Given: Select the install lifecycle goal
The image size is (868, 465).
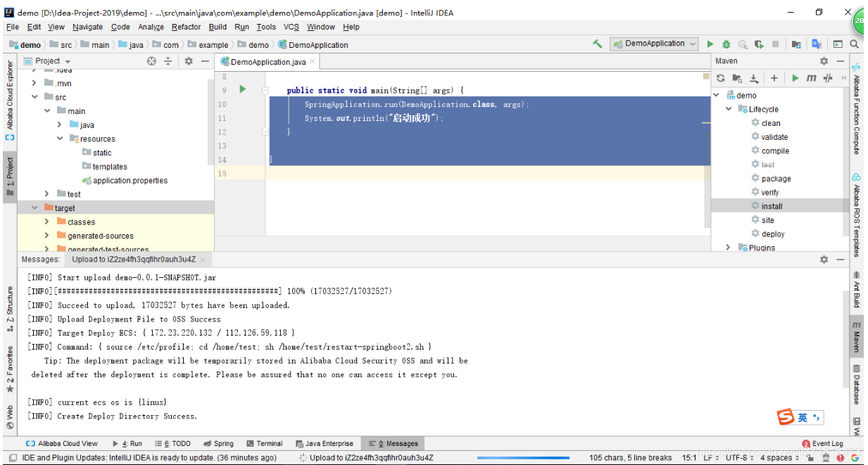Looking at the screenshot, I should click(772, 206).
